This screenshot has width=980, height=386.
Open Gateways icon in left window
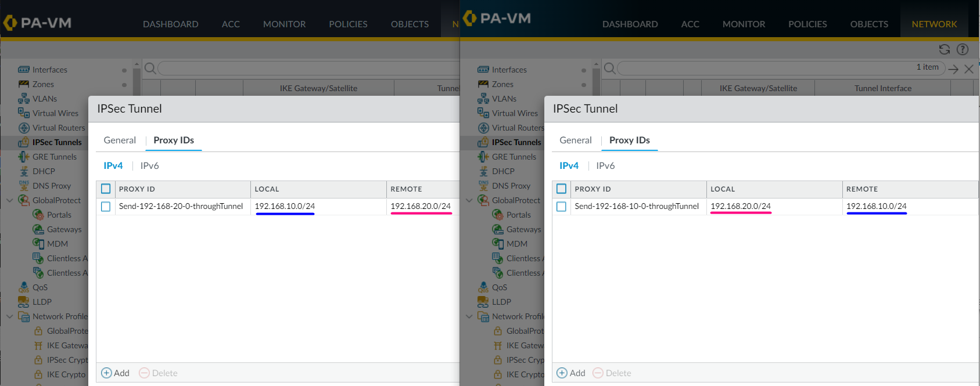point(38,229)
